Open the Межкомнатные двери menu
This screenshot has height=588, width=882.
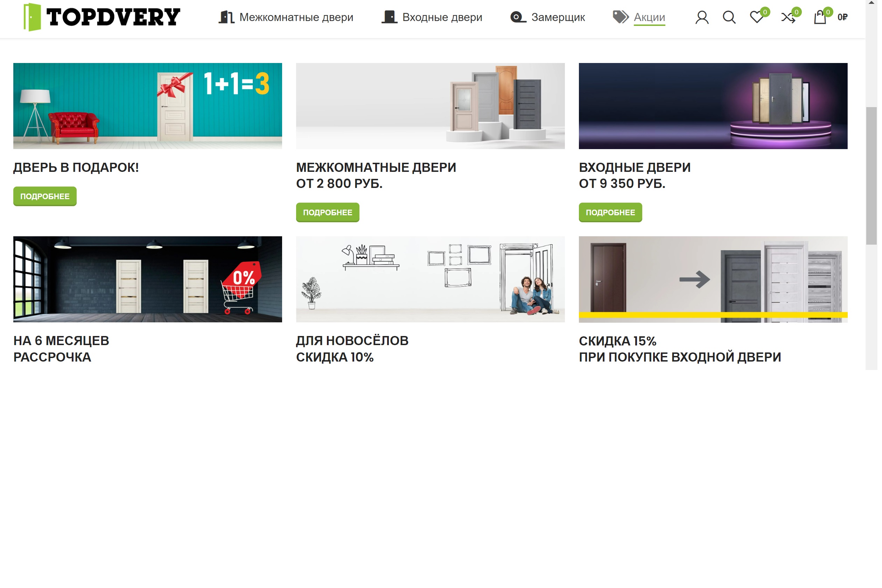(x=287, y=17)
